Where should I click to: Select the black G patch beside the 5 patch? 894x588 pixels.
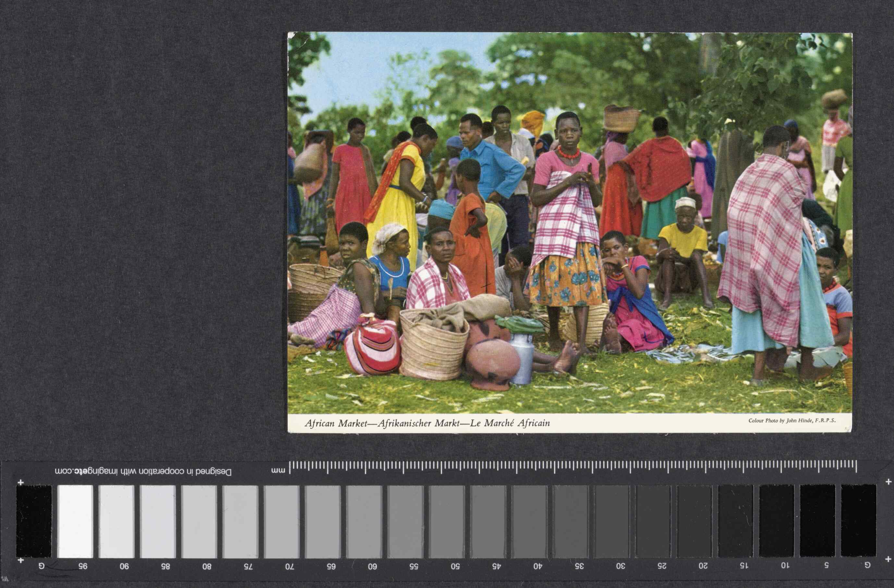[x=859, y=521]
